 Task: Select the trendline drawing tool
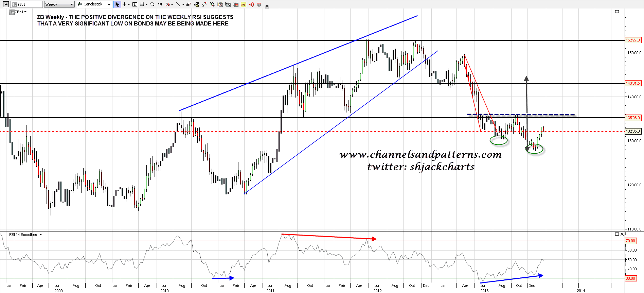178,4
